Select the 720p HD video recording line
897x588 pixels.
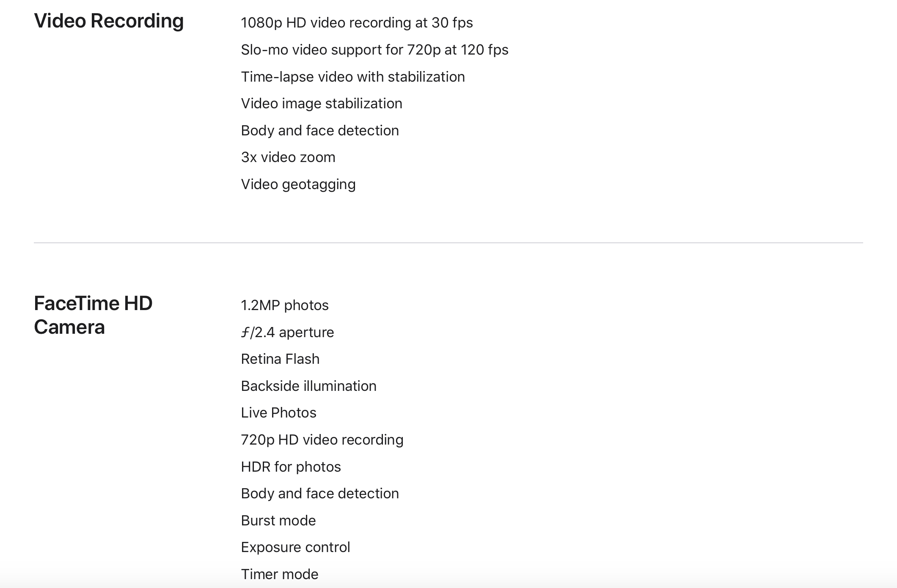click(322, 440)
